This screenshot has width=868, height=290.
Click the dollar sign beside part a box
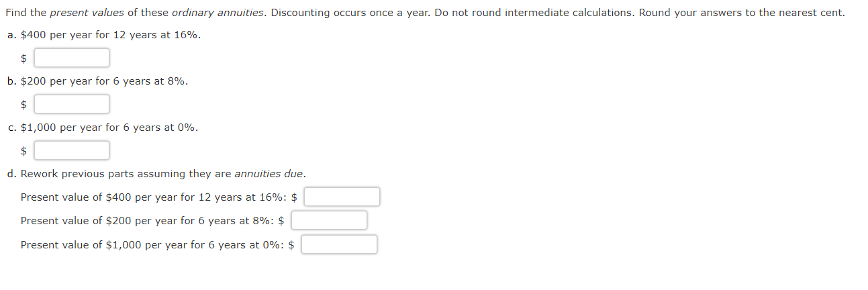[x=24, y=58]
